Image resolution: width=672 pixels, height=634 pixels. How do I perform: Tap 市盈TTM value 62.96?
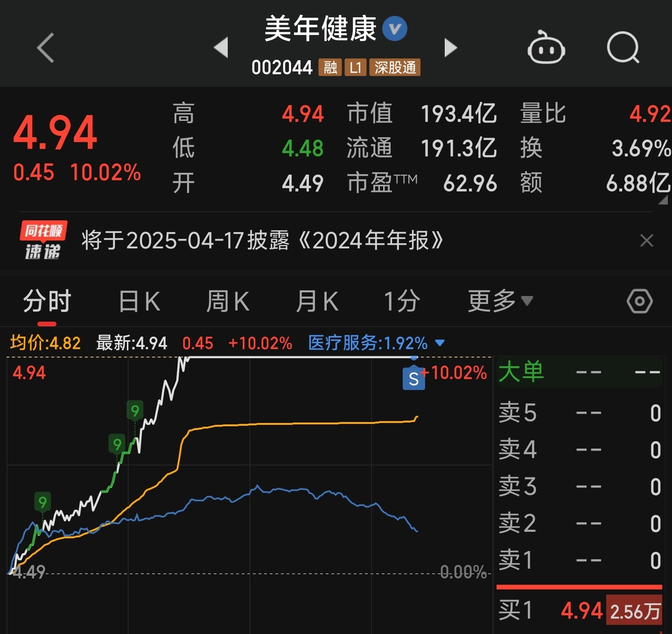(x=470, y=183)
